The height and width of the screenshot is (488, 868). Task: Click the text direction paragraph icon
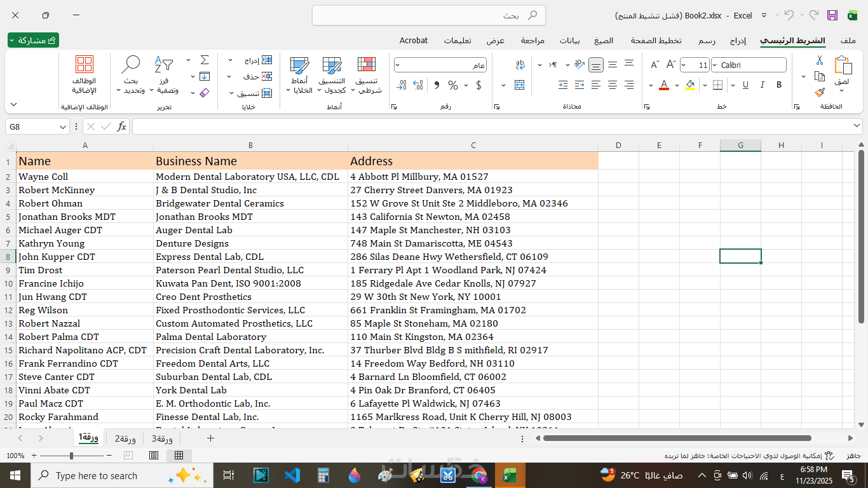coord(553,65)
